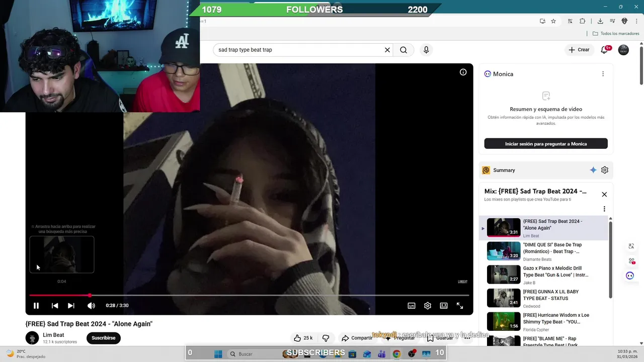
Task: Open the Lim Beat channel name link
Action: pyautogui.click(x=53, y=335)
